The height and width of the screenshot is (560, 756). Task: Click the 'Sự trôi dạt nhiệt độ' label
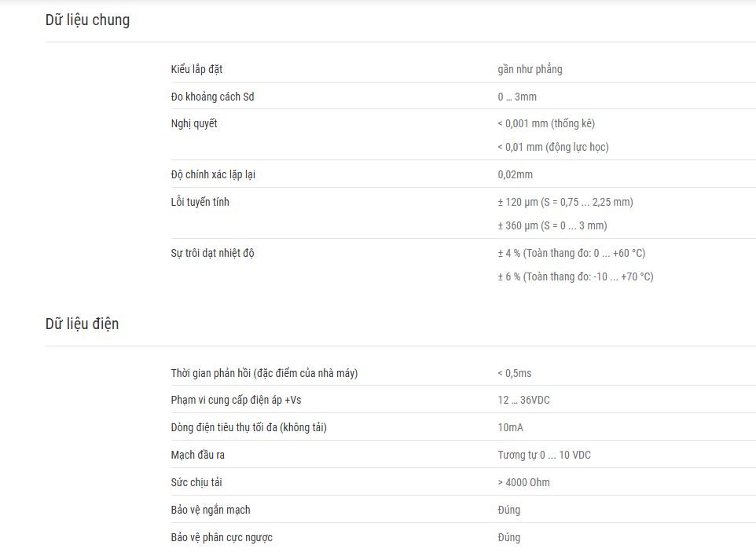(213, 254)
